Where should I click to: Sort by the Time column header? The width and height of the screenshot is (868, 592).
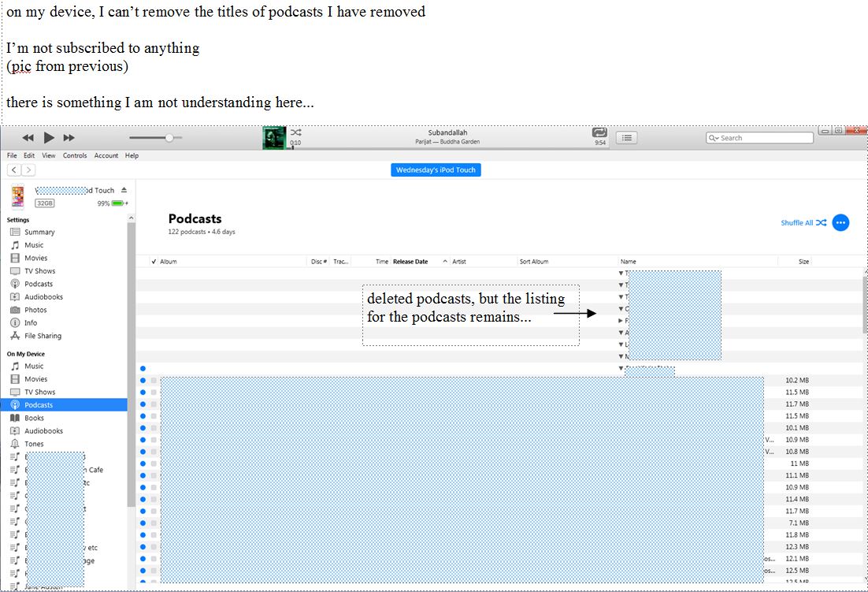click(371, 262)
